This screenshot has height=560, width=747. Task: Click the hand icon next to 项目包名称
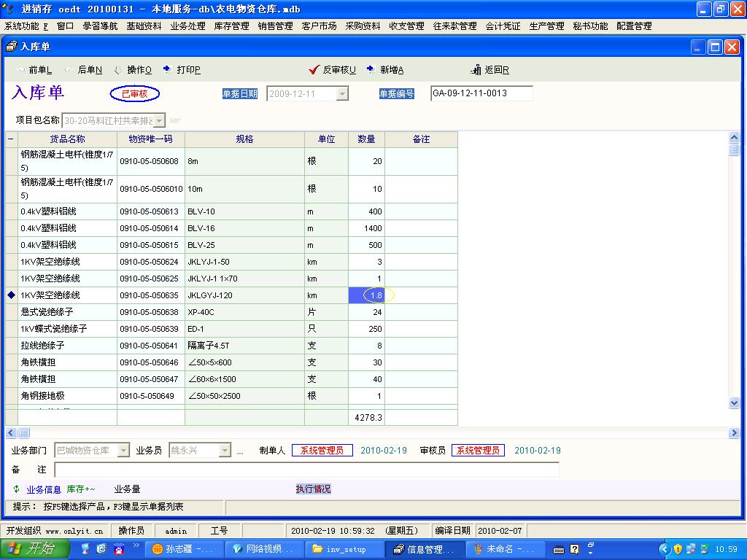(175, 120)
